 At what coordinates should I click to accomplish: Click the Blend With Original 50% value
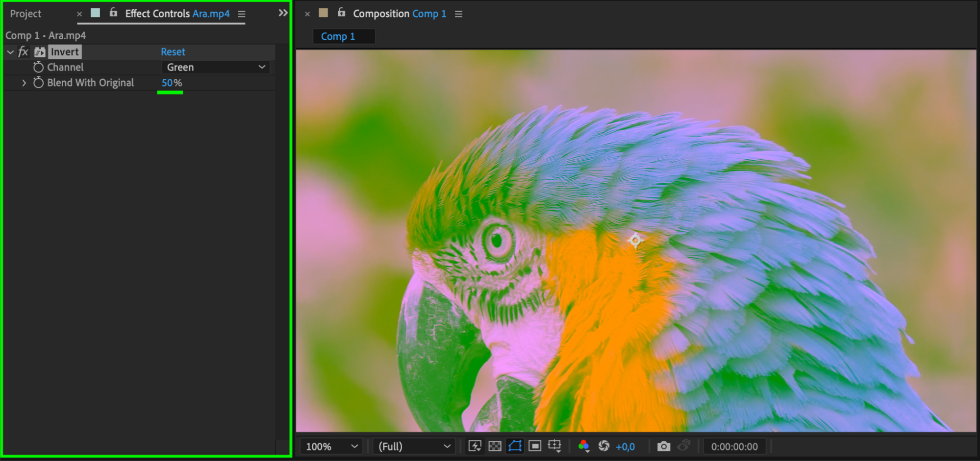tap(167, 83)
